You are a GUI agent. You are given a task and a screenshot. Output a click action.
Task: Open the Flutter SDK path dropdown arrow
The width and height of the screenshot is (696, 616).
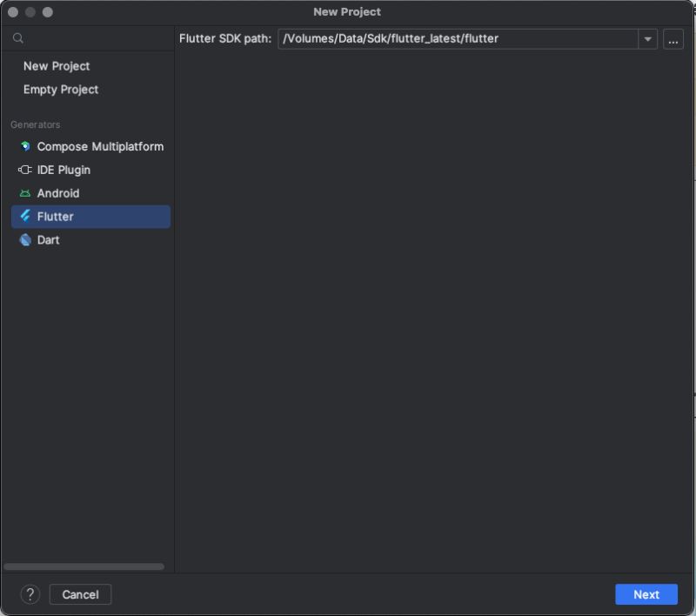pos(647,38)
